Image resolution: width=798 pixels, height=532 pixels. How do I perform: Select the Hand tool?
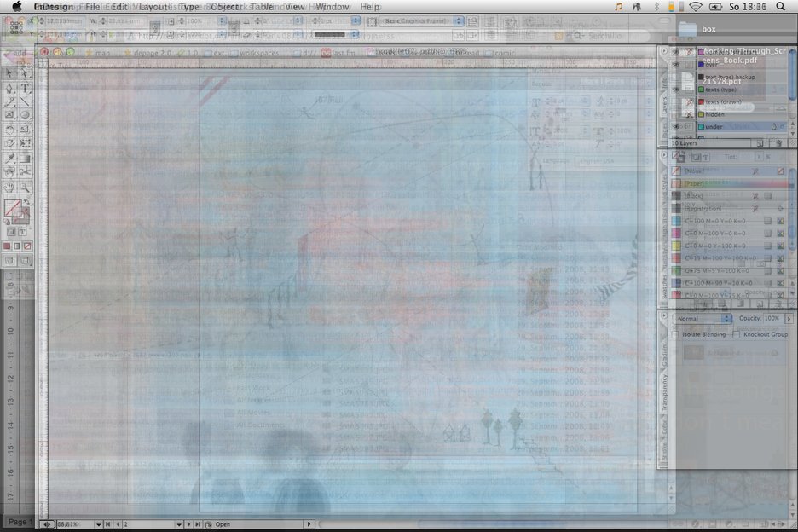coord(9,188)
